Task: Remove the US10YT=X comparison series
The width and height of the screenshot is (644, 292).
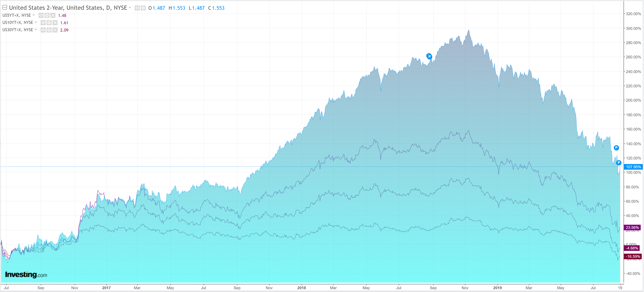Action: [55, 23]
